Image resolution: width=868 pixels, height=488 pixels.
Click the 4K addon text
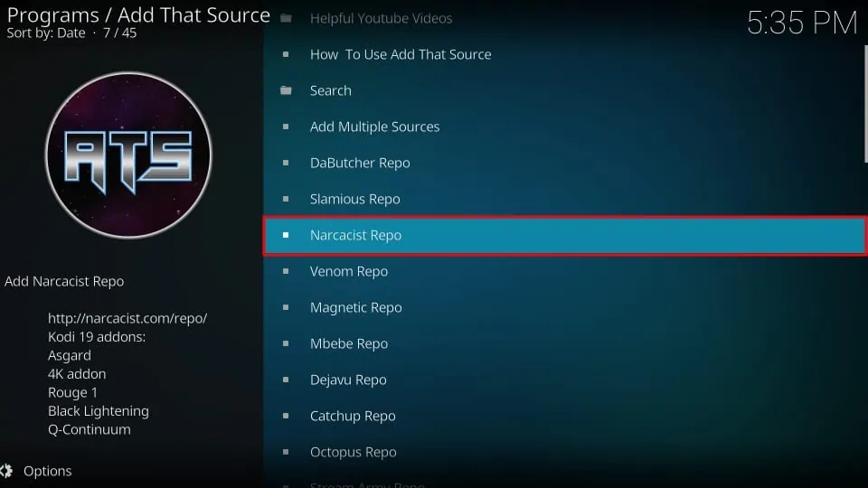[76, 374]
